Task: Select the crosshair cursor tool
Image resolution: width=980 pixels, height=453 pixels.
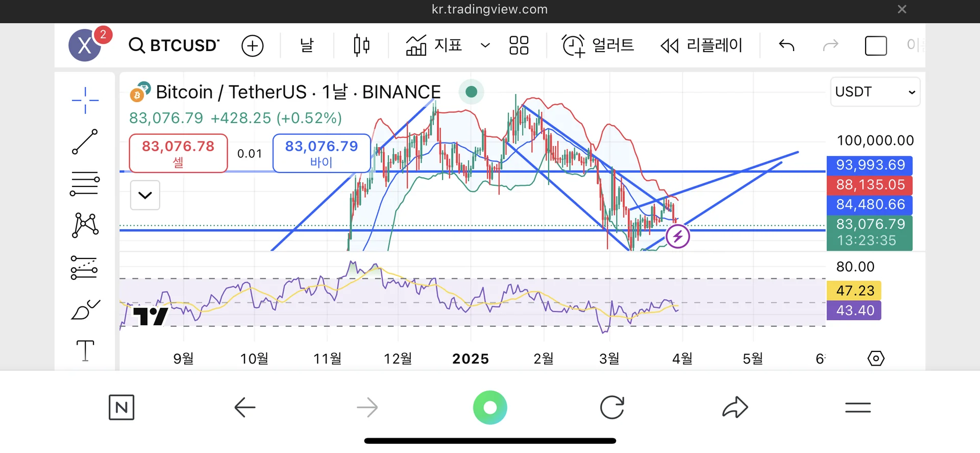Action: tap(85, 100)
